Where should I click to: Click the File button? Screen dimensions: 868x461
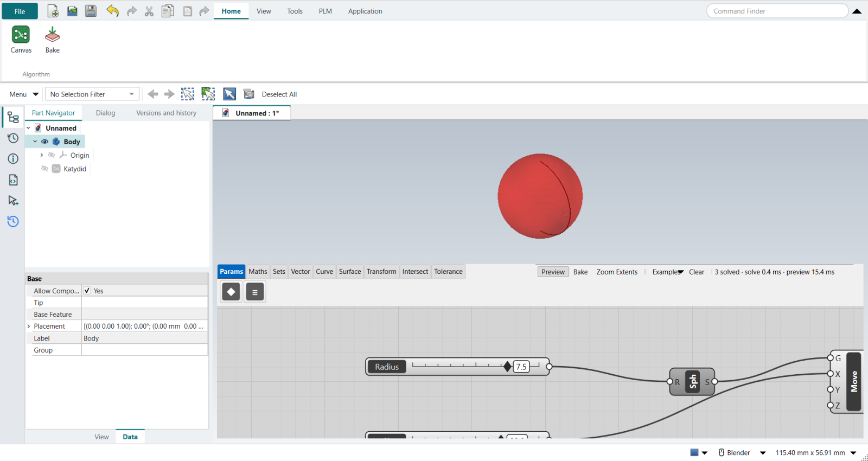tap(20, 11)
